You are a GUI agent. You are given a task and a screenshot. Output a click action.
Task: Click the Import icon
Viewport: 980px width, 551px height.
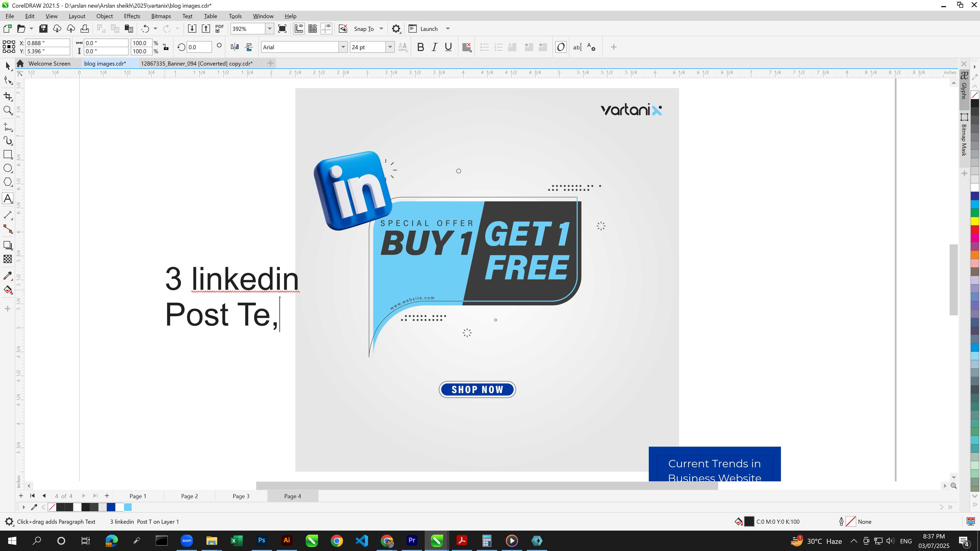192,29
